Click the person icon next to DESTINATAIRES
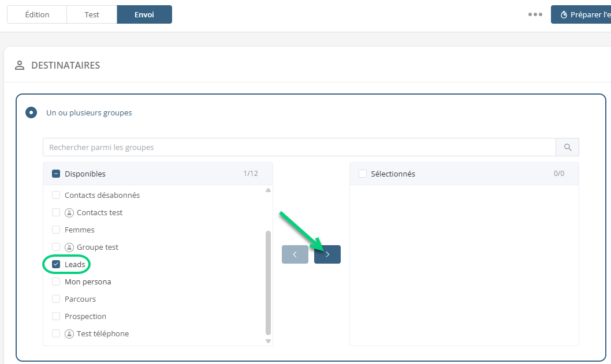This screenshot has width=611, height=364. 20,65
